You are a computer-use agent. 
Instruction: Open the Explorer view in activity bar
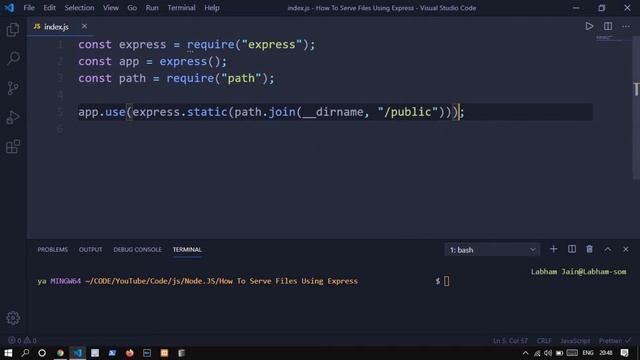(13, 30)
